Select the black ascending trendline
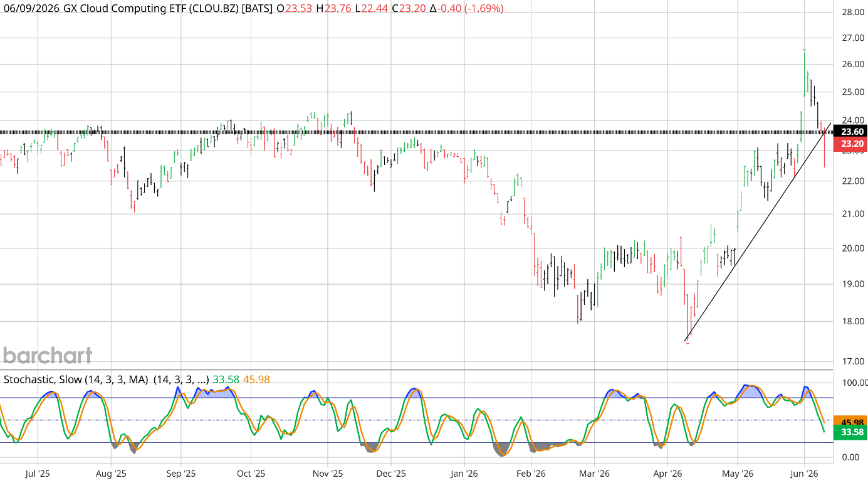The width and height of the screenshot is (868, 483). (x=758, y=231)
